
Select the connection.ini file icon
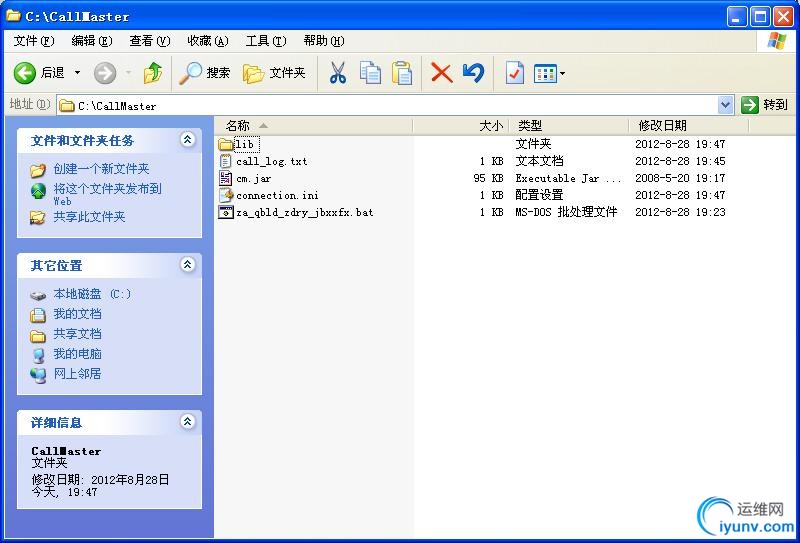226,195
